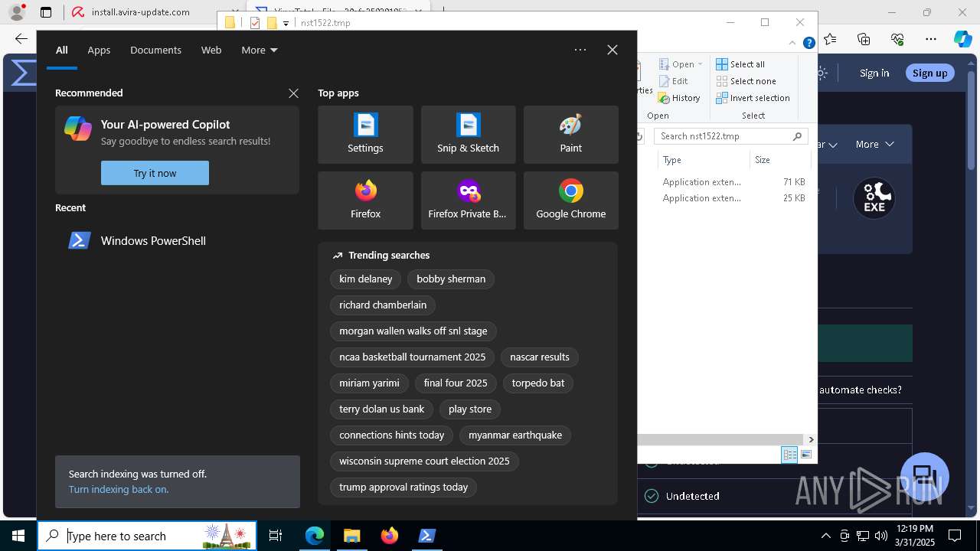The height and width of the screenshot is (551, 980).
Task: Click the taskbar search box
Action: (147, 536)
